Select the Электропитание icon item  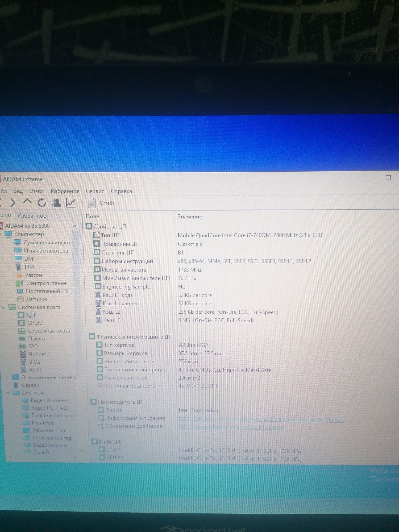click(19, 283)
